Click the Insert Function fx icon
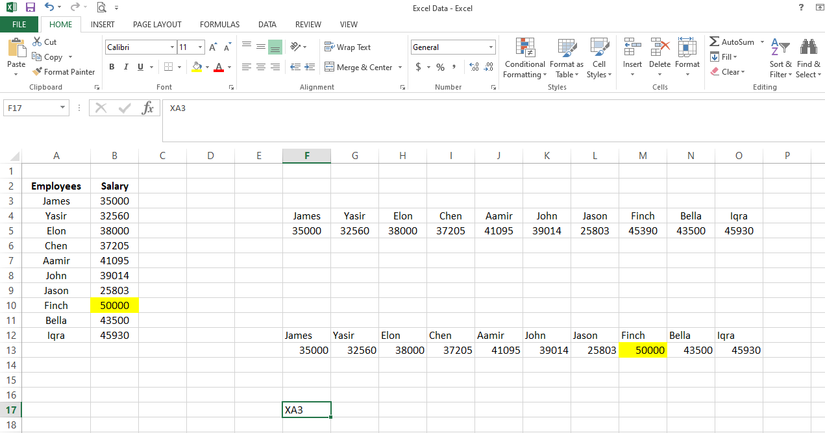Image resolution: width=825 pixels, height=433 pixels. [148, 108]
